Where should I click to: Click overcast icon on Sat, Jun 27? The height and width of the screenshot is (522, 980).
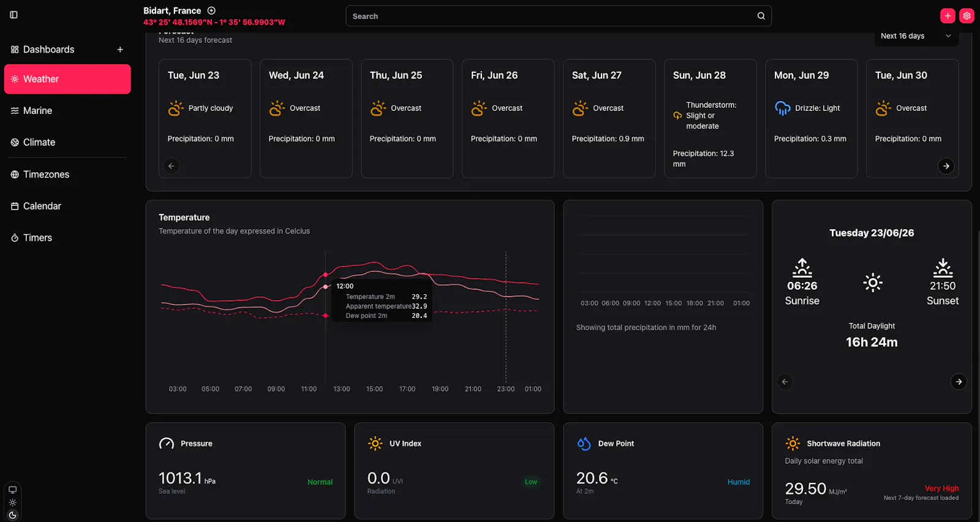point(580,108)
